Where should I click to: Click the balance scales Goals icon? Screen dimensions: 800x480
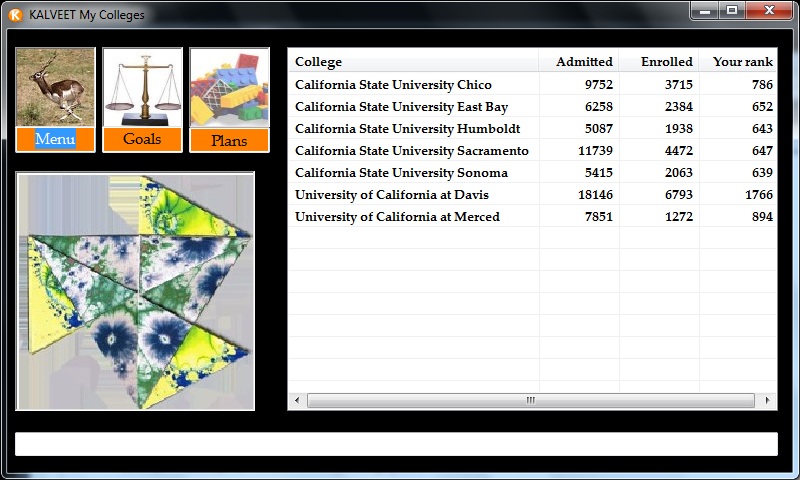tap(142, 87)
